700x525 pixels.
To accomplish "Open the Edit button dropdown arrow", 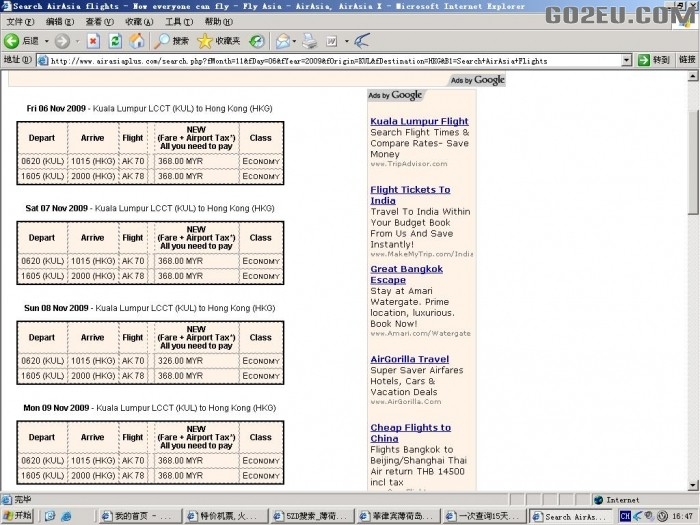I will pyautogui.click(x=346, y=41).
